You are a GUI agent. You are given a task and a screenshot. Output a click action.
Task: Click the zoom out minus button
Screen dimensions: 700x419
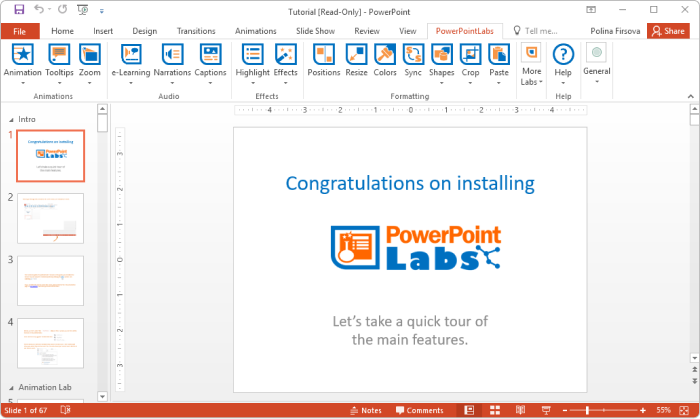point(565,410)
